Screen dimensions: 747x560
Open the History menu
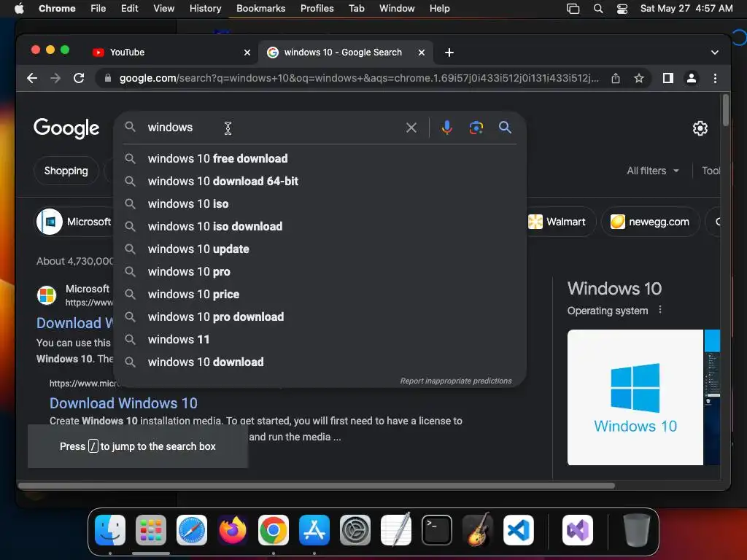coord(205,9)
